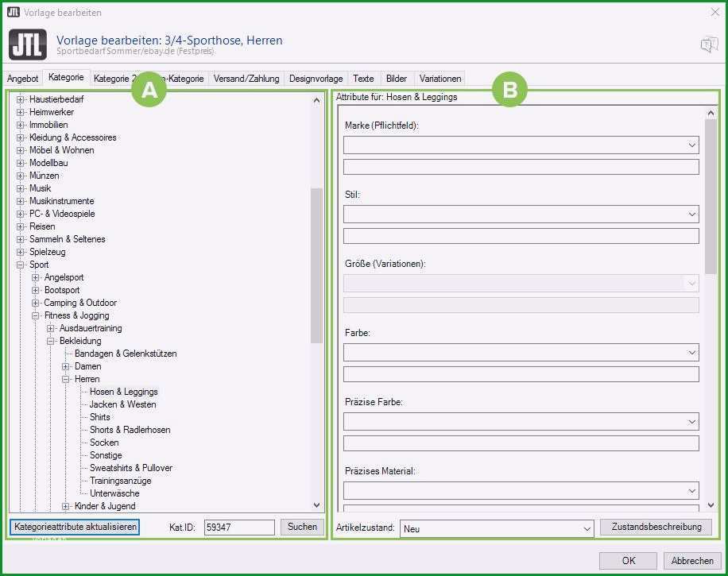Screen dimensions: 728x576
Task: Collapse the Herren node
Action: point(65,379)
